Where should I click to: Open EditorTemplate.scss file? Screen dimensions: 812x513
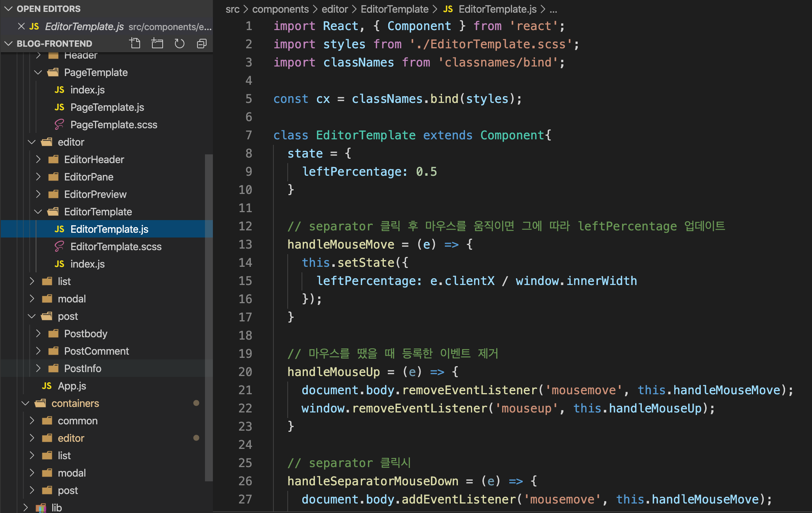[116, 247]
